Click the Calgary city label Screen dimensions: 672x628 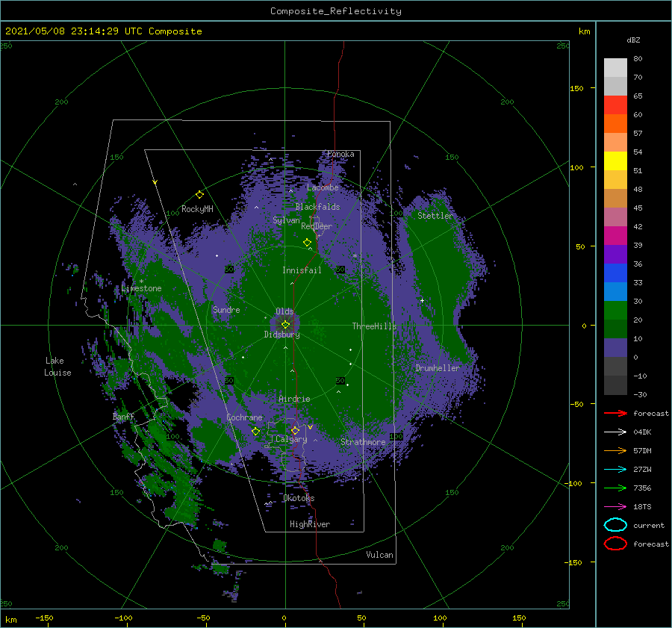[291, 439]
